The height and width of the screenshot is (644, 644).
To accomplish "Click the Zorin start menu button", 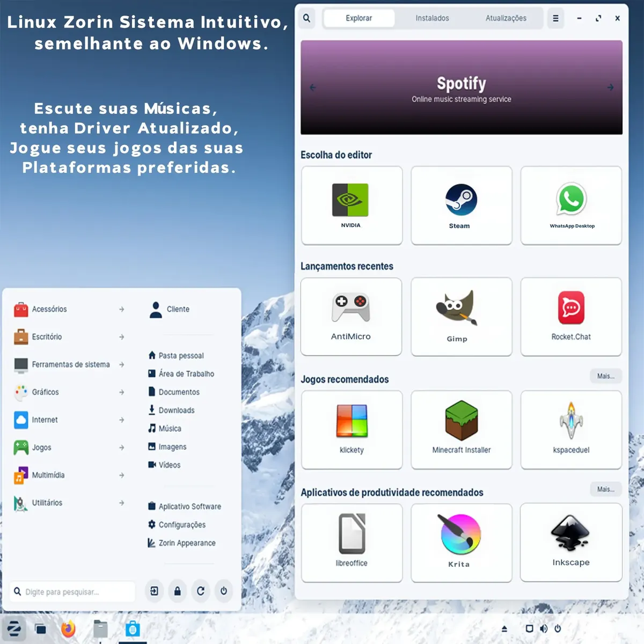I will tap(14, 628).
